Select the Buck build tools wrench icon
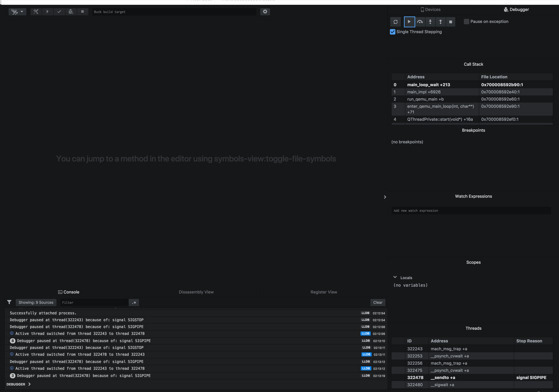Screen dimensions: 559x392 [36, 12]
